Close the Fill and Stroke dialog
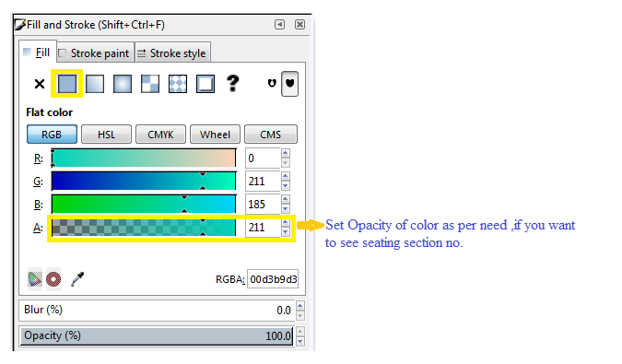 click(x=299, y=25)
